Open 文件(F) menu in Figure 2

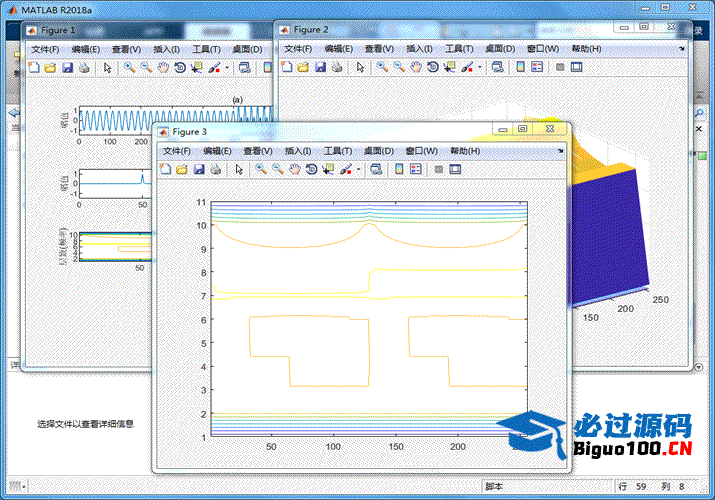click(x=298, y=49)
